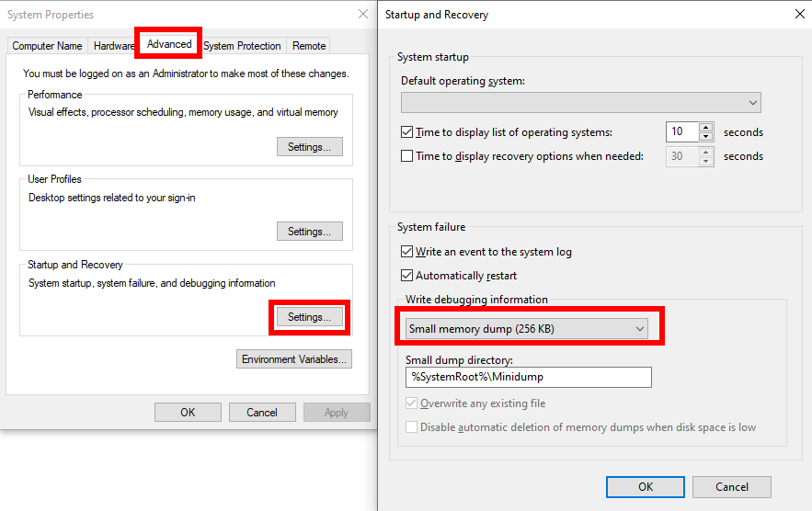Click 'Desktop settings related to your sign-in' text
This screenshot has width=812, height=511.
pos(112,198)
